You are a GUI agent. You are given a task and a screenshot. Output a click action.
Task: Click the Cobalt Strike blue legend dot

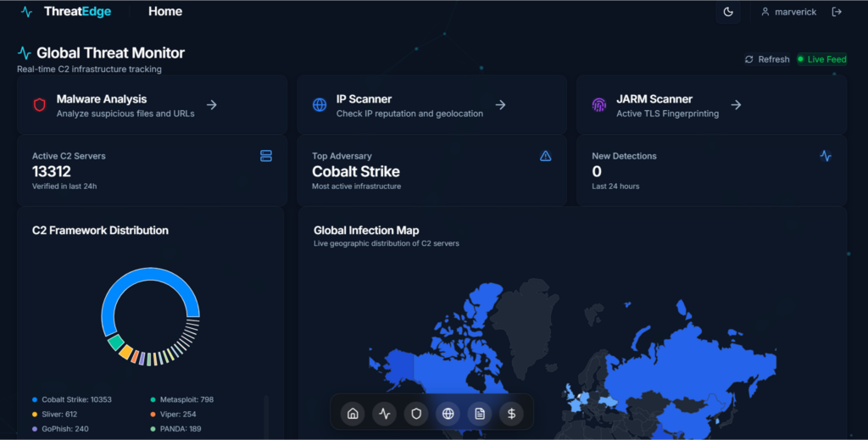pos(35,399)
